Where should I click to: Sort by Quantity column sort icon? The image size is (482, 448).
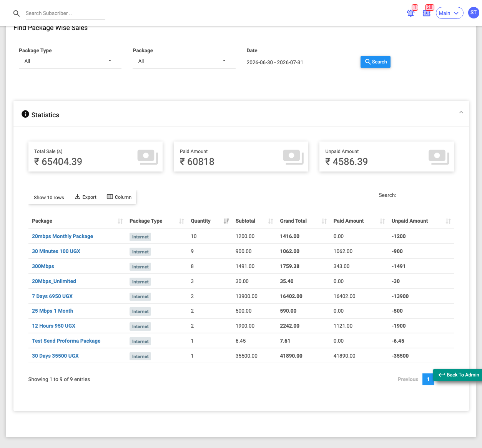226,221
